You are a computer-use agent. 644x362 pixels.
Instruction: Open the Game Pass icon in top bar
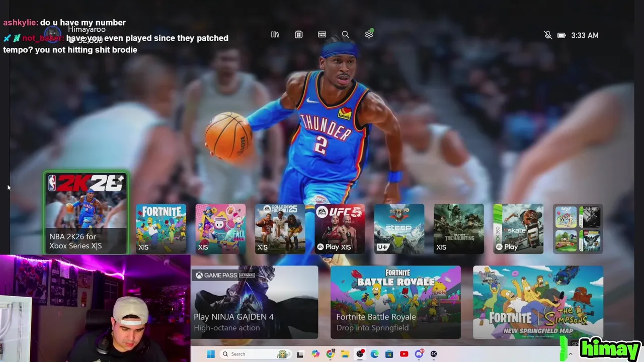pyautogui.click(x=322, y=35)
